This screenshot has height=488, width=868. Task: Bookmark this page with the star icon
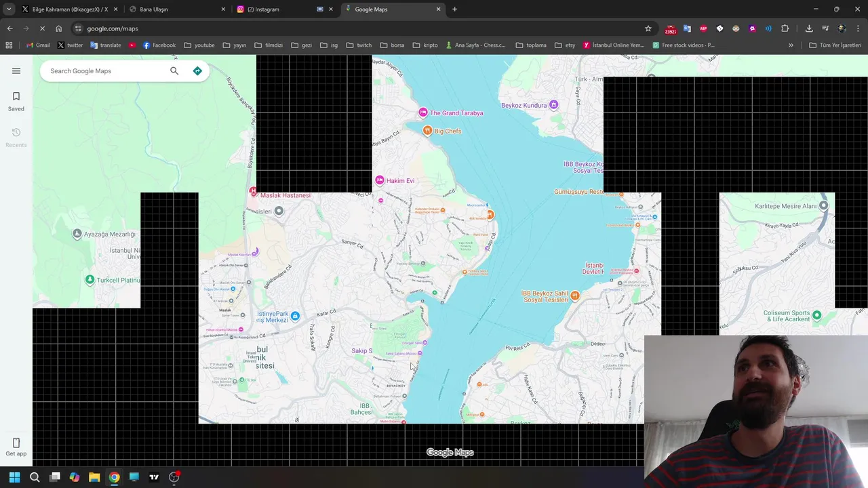click(x=648, y=28)
